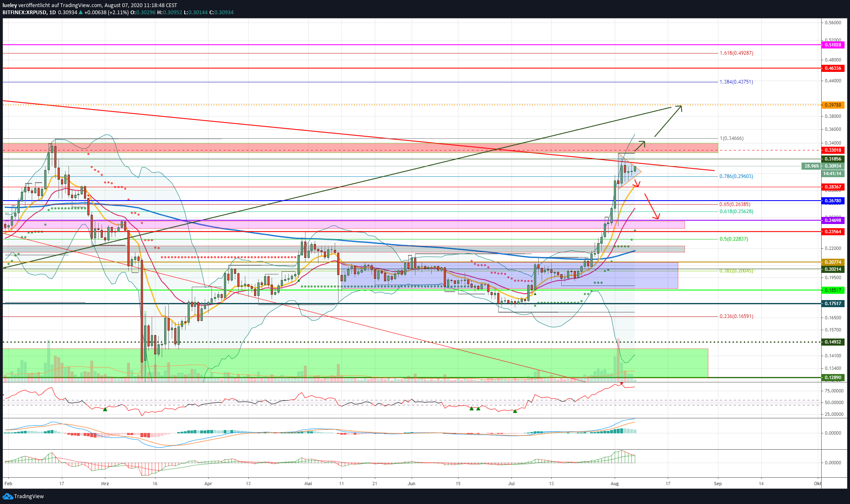Click the Fibonacci 0.382(0.20045) label
Image resolution: width=850 pixels, height=504 pixels.
(736, 271)
